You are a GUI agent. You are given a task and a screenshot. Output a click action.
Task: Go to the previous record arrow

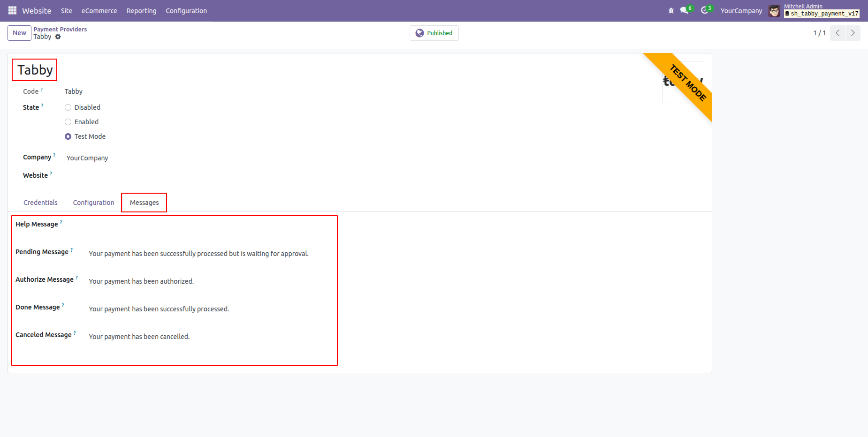pos(838,33)
